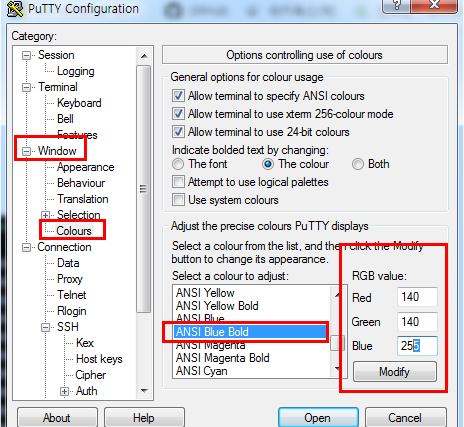Click the PuTTY icon in the title bar

15,9
